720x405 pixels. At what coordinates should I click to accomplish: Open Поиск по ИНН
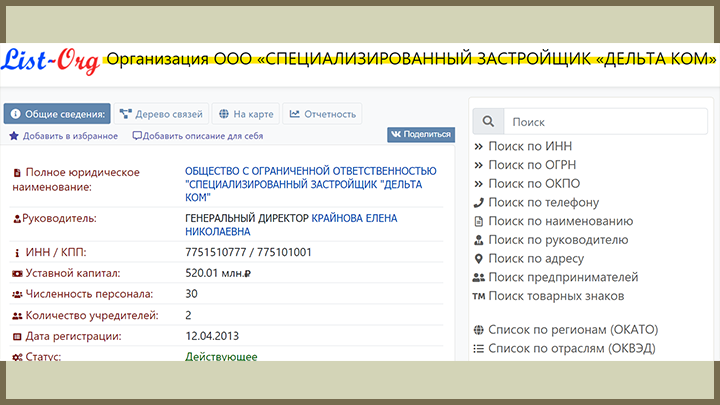[530, 146]
